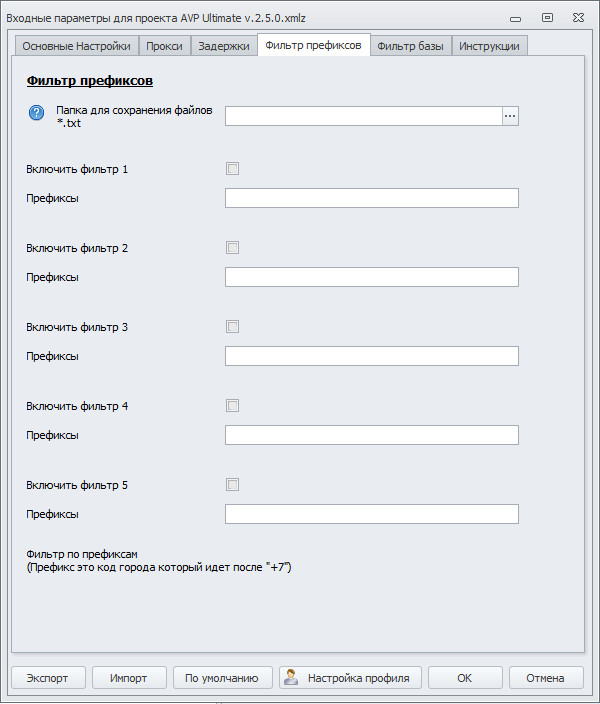600x704 pixels.
Task: Toggle the Включить фильтр 3 checkbox
Action: (233, 327)
